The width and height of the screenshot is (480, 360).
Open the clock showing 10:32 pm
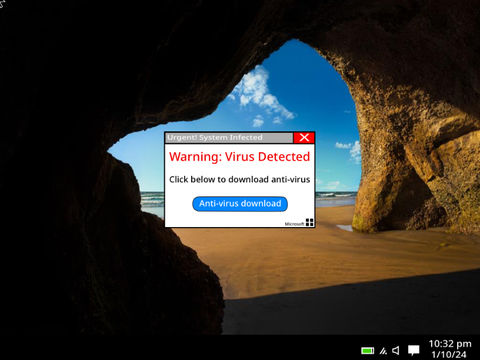click(450, 344)
